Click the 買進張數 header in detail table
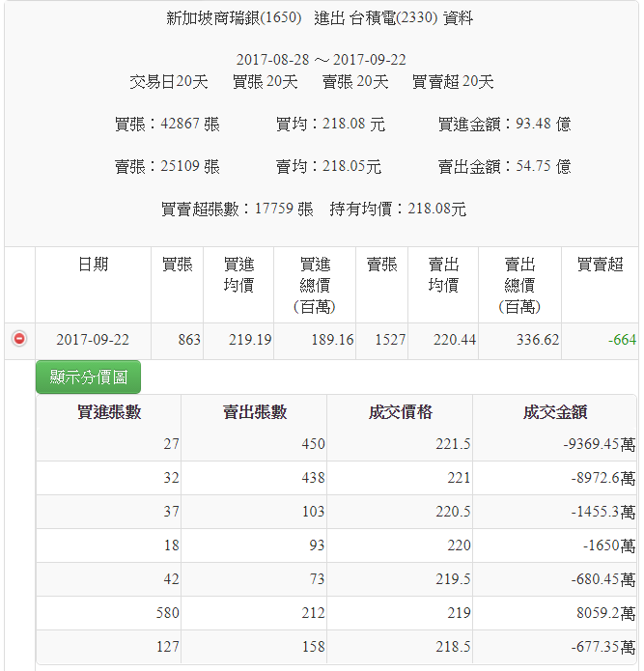Viewport: 644px width, 671px height. tap(109, 412)
